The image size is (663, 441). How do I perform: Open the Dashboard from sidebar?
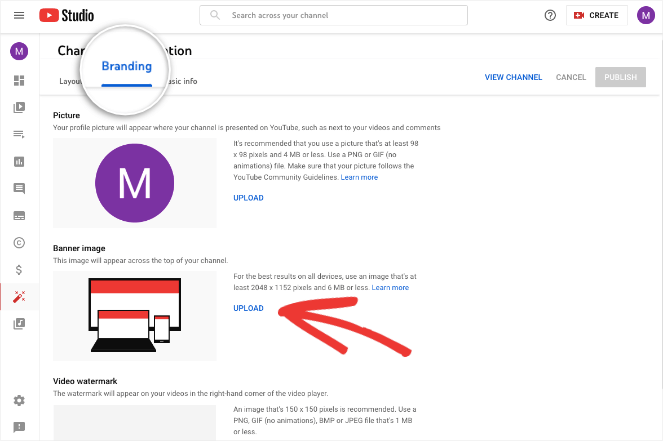point(18,80)
